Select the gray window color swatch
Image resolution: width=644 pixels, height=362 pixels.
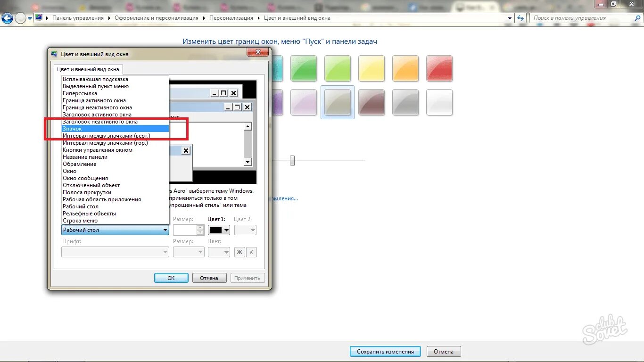(405, 102)
